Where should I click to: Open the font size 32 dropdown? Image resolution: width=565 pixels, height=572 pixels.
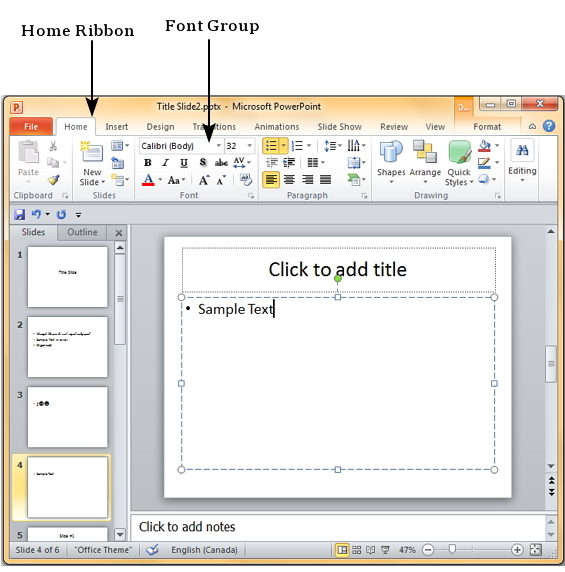click(249, 146)
